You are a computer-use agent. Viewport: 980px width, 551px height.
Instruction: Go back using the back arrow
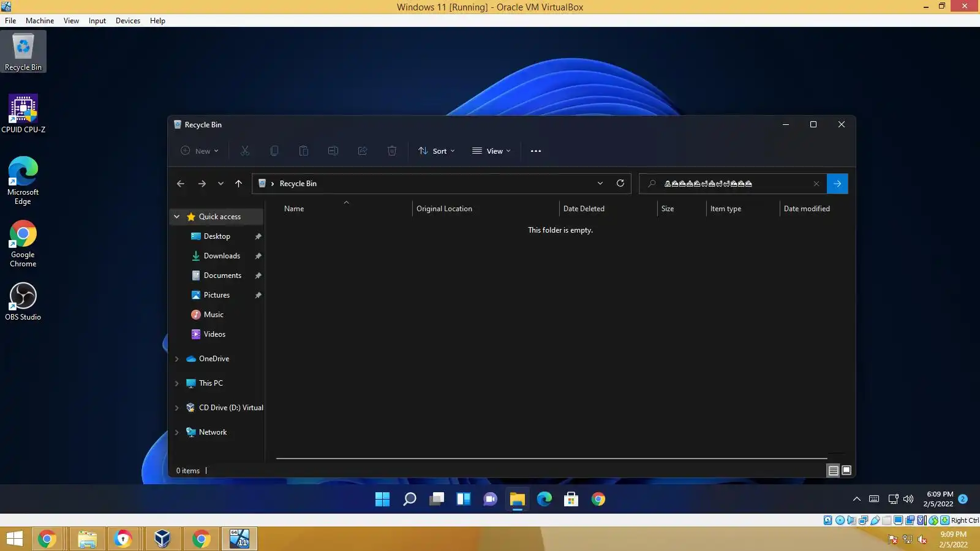181,184
